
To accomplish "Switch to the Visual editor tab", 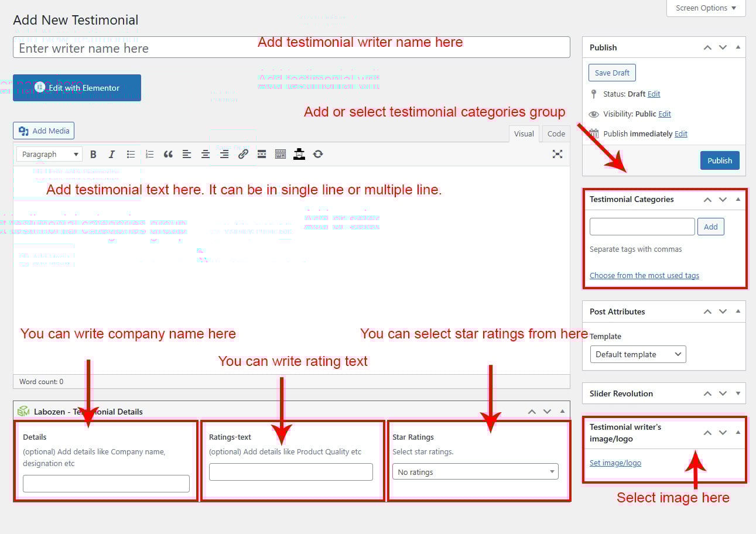I will tap(524, 133).
